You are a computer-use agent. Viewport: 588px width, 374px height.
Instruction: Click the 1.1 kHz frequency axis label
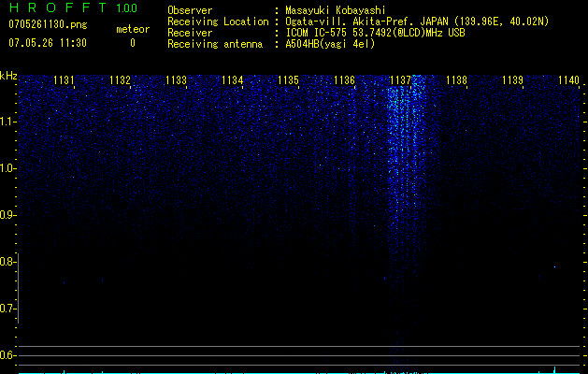7,122
